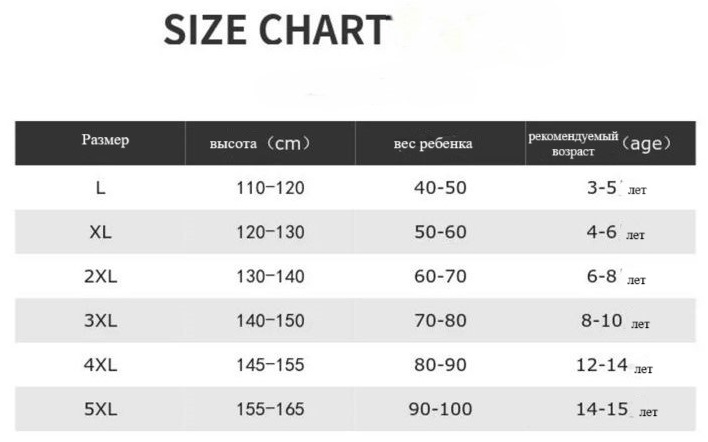The height and width of the screenshot is (442, 708).
Task: Click the 8-10 лет age value
Action: [615, 321]
